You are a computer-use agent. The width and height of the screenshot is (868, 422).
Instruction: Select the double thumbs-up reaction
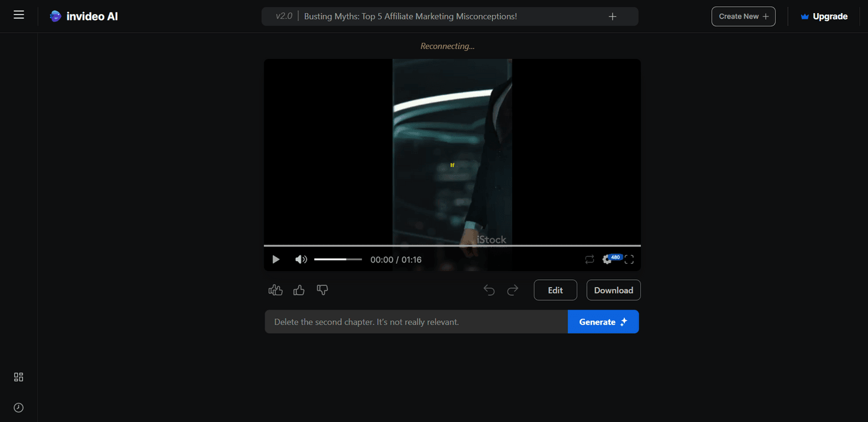click(275, 290)
